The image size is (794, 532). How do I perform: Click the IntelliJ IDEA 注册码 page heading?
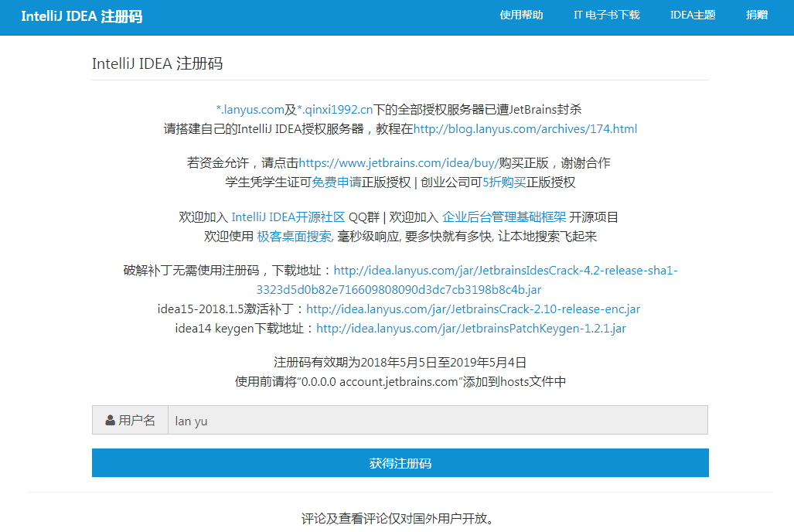pos(157,63)
